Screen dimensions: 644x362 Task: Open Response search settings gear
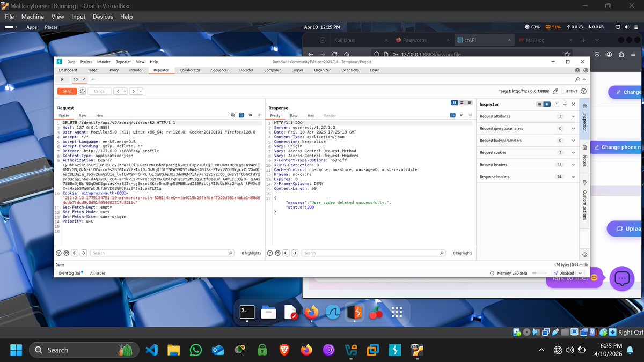pyautogui.click(x=277, y=253)
